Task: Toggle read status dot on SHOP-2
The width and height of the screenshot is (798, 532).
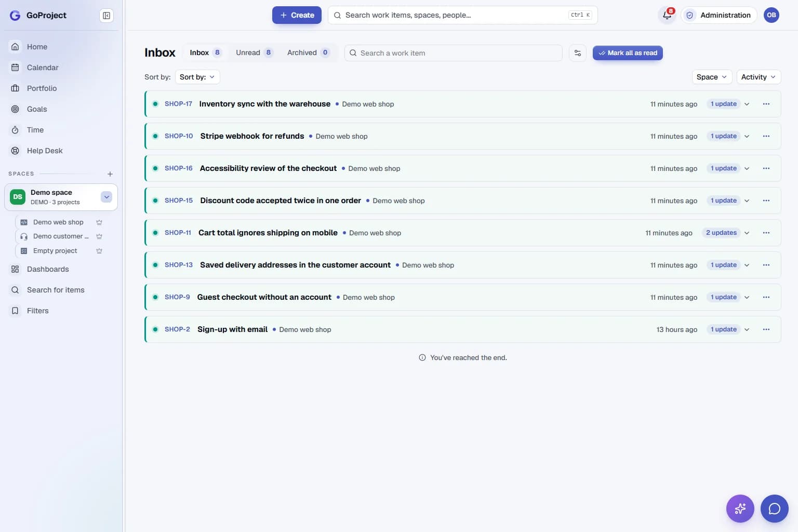Action: point(155,329)
